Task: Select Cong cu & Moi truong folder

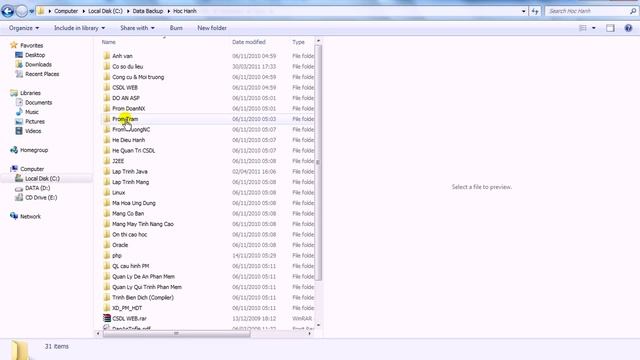Action: (x=138, y=77)
